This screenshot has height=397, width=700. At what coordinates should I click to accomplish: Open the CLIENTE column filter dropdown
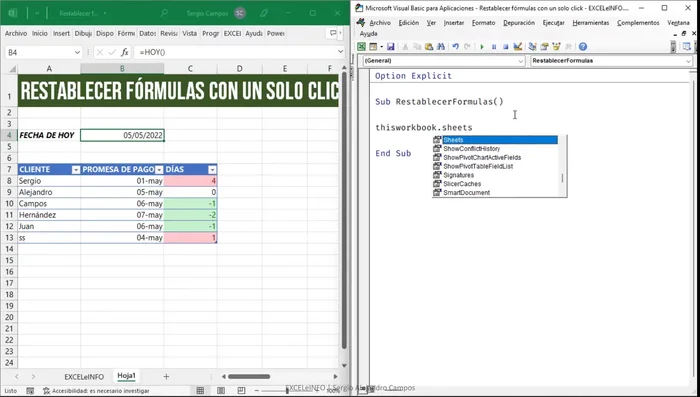click(76, 170)
